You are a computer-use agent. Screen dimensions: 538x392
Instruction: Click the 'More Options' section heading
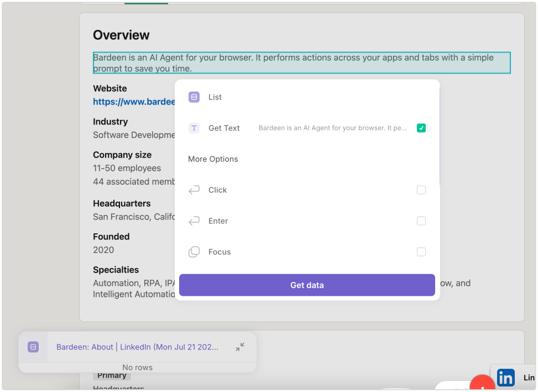[x=213, y=159]
